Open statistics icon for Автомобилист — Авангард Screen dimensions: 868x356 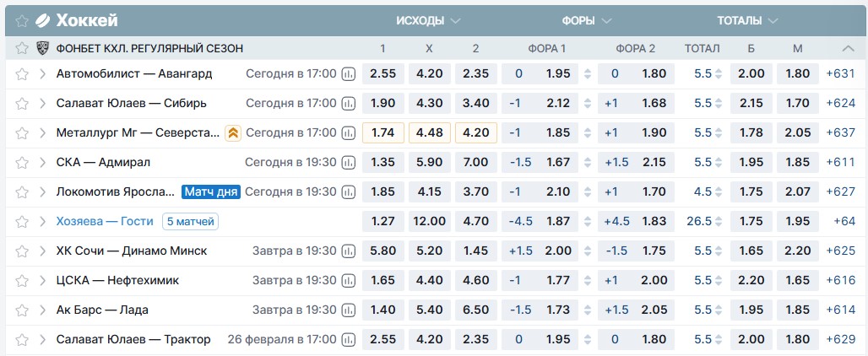349,74
